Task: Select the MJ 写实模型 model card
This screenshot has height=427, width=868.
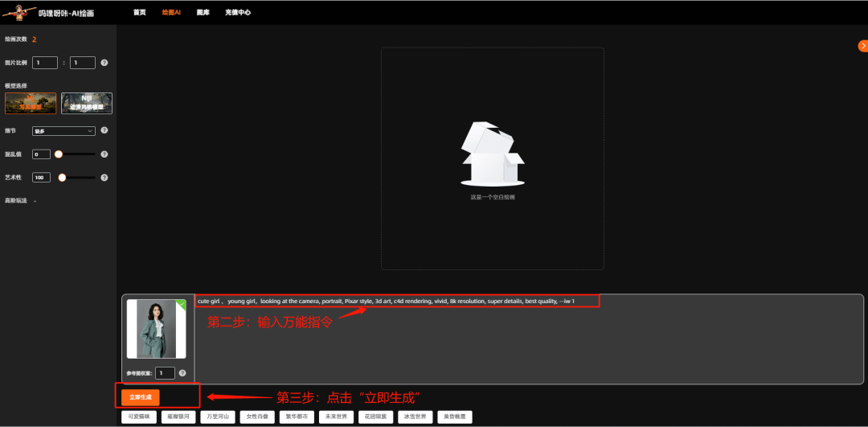Action: pos(31,103)
